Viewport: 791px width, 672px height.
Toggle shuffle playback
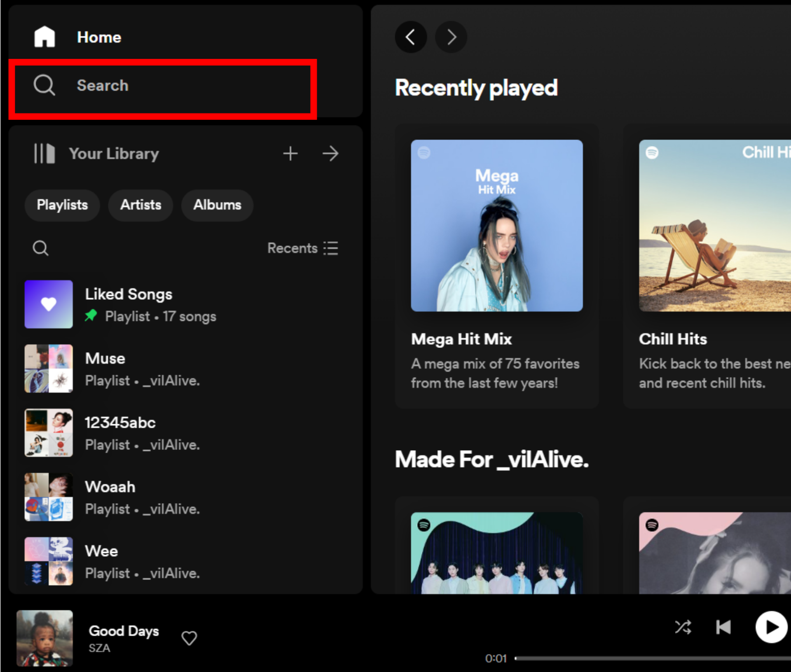[x=683, y=627]
